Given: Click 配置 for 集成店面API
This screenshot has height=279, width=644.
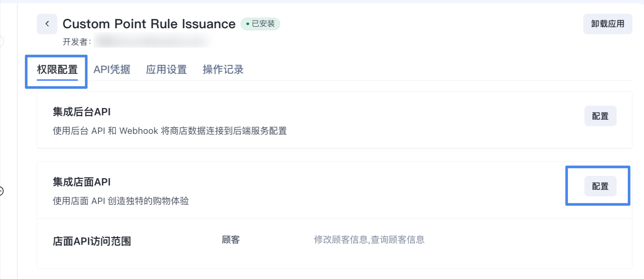Looking at the screenshot, I should coord(600,186).
